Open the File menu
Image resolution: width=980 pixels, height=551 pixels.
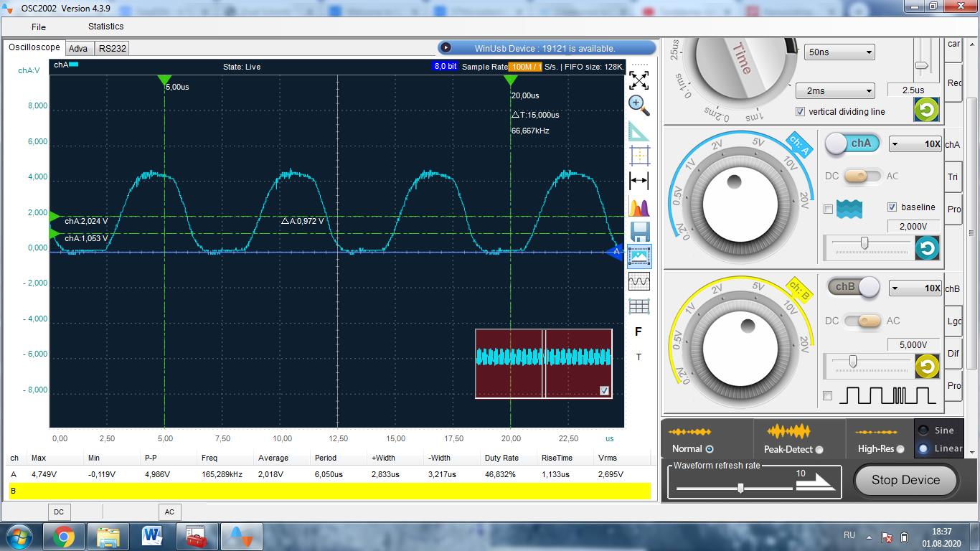pos(39,27)
